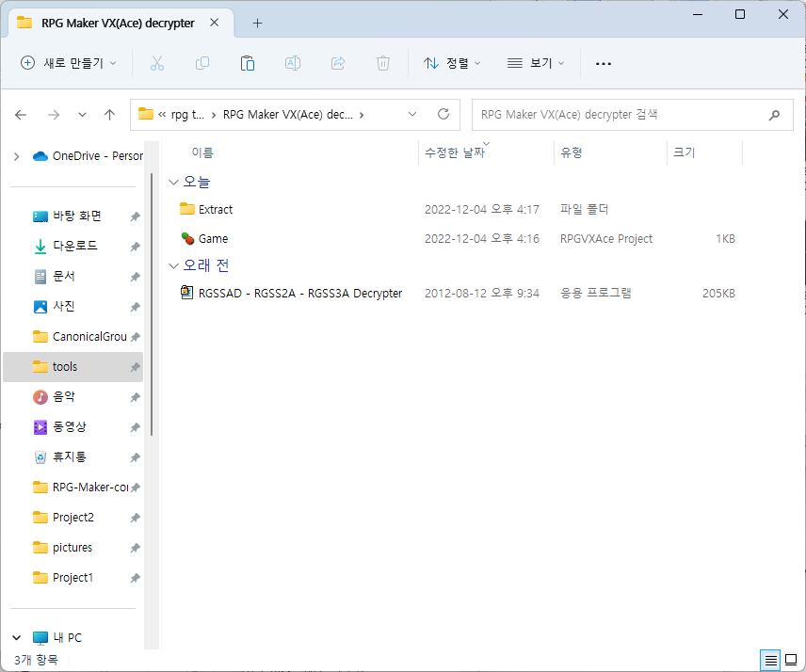This screenshot has width=806, height=672.
Task: Click the Cut scissors icon
Action: point(157,63)
